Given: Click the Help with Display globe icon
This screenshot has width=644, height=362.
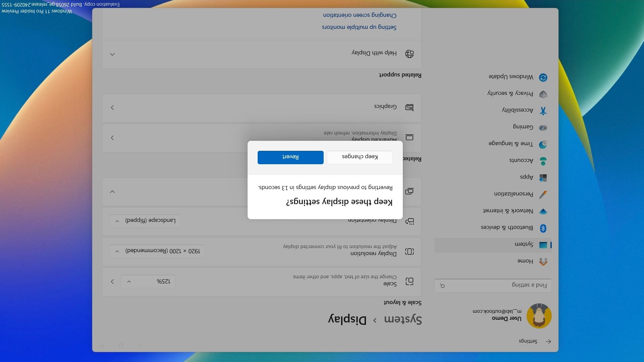Looking at the screenshot, I should [x=409, y=54].
